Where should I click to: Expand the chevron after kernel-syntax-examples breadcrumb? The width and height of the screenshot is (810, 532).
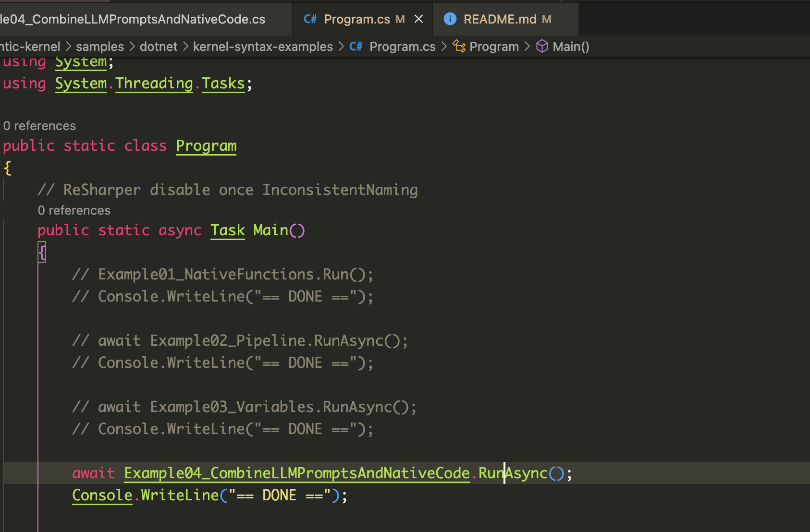point(341,46)
